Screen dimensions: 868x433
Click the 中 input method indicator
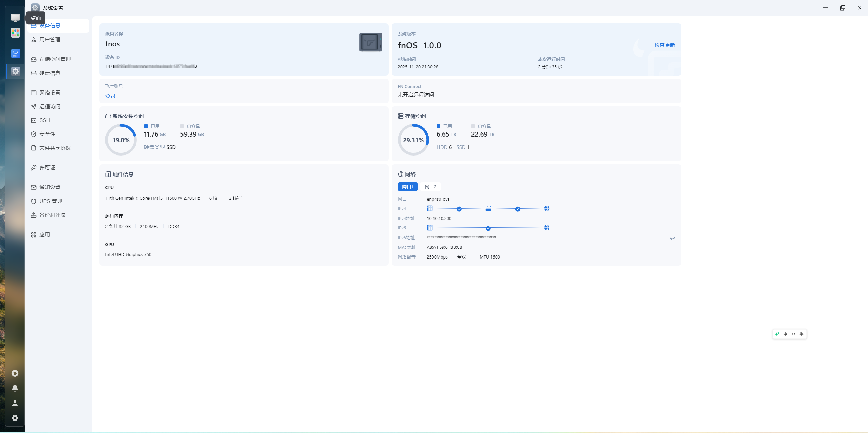tap(785, 334)
